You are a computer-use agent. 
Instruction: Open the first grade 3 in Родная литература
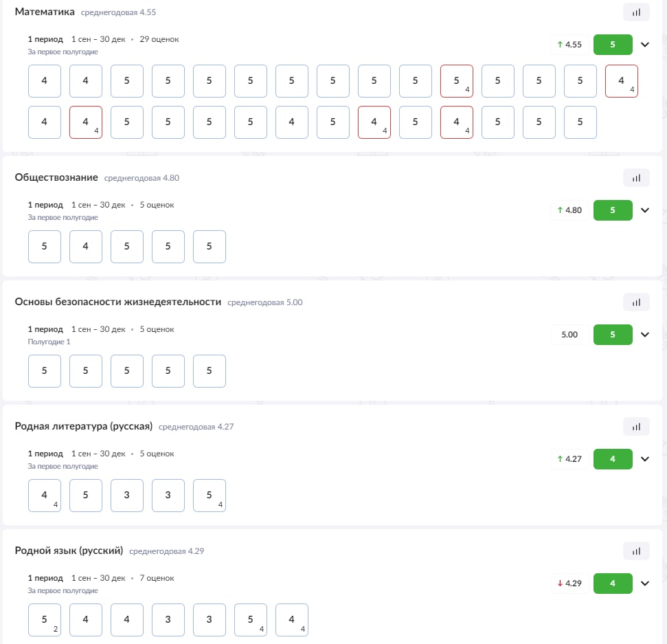coord(127,495)
